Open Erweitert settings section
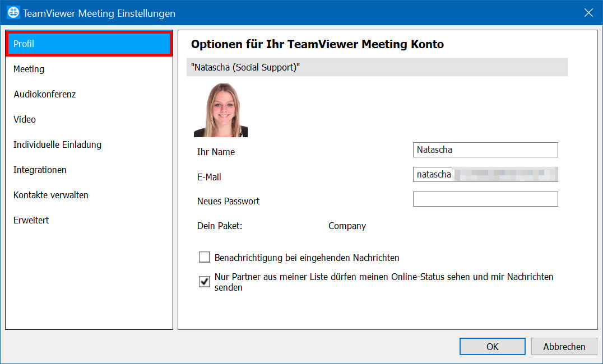Viewport: 603px width, 364px height. [89, 220]
